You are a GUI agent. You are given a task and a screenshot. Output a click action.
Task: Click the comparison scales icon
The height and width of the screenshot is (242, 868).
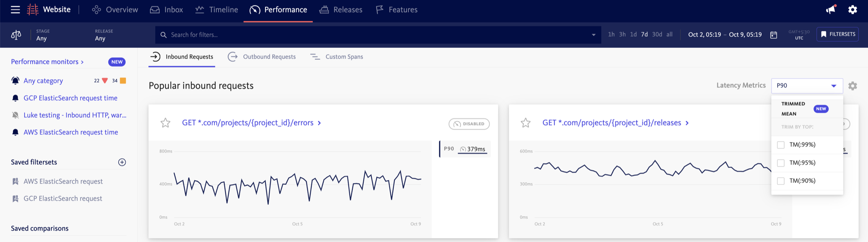pyautogui.click(x=16, y=35)
